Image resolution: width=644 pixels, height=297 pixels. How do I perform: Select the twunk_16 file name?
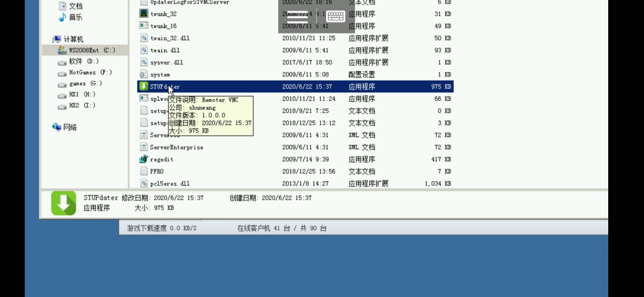[x=163, y=26]
